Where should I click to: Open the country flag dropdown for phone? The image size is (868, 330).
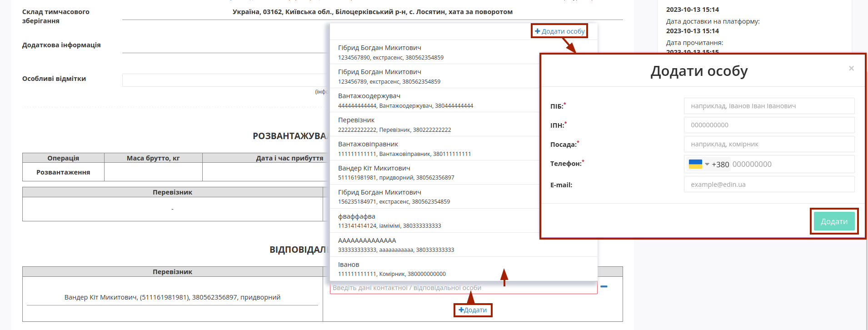pyautogui.click(x=699, y=164)
